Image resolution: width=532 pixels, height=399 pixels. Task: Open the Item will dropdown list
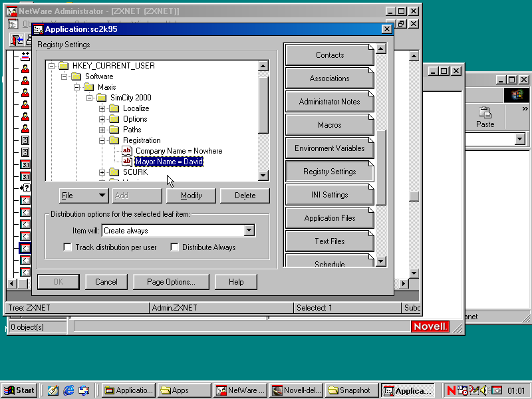(249, 230)
